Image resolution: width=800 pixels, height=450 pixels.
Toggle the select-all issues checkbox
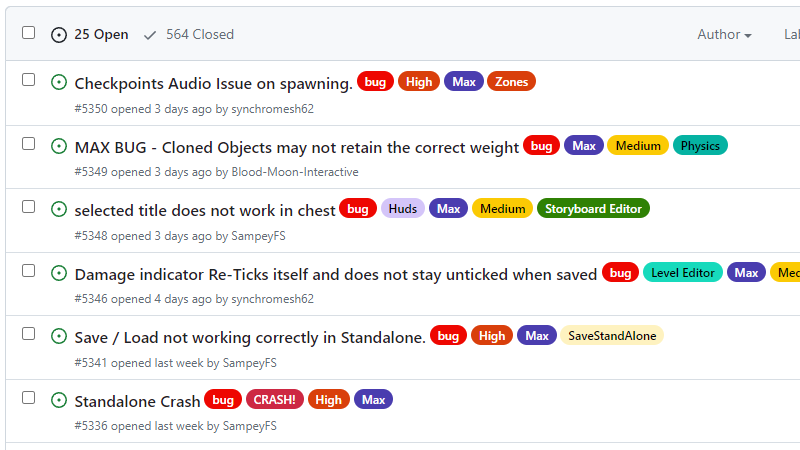pyautogui.click(x=29, y=33)
